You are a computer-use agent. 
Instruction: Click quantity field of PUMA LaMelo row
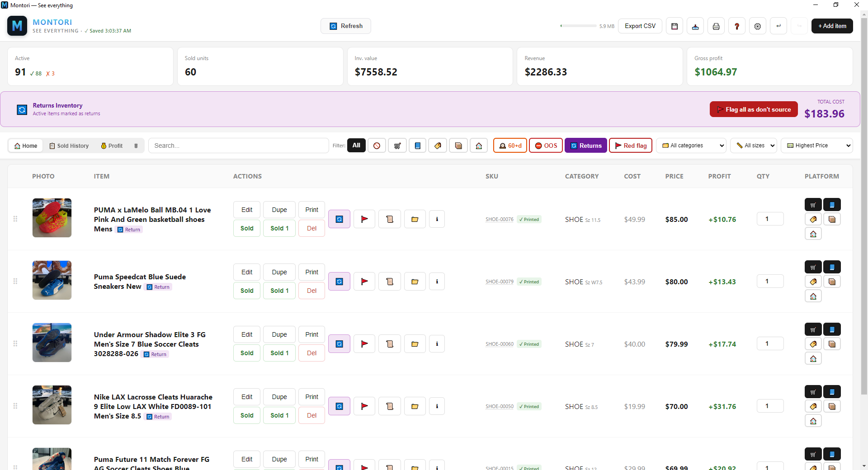coord(770,219)
